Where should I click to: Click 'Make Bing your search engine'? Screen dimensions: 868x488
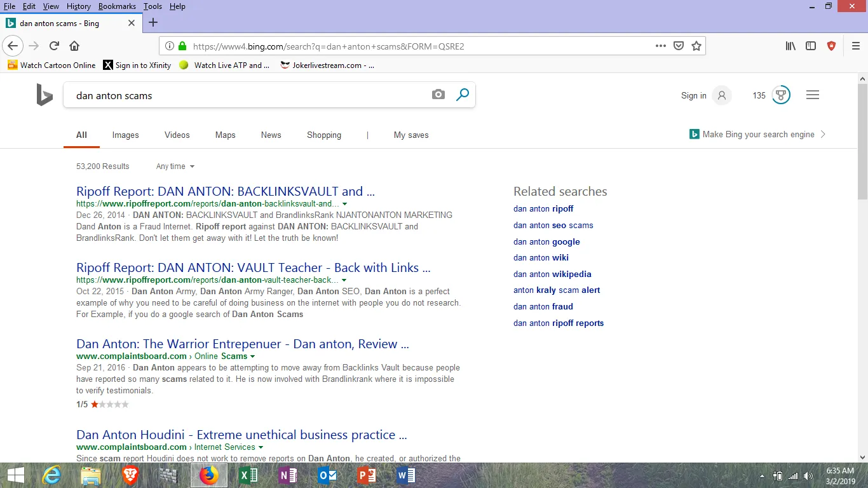[758, 135]
